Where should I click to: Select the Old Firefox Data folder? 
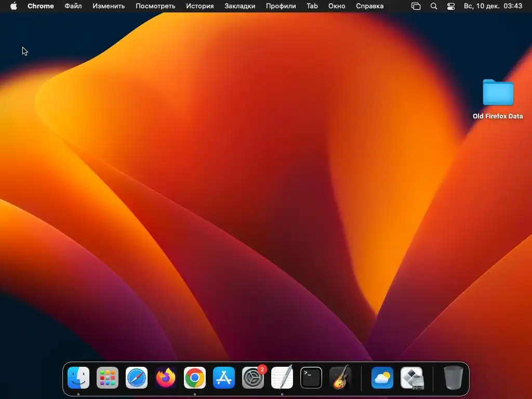(x=498, y=92)
